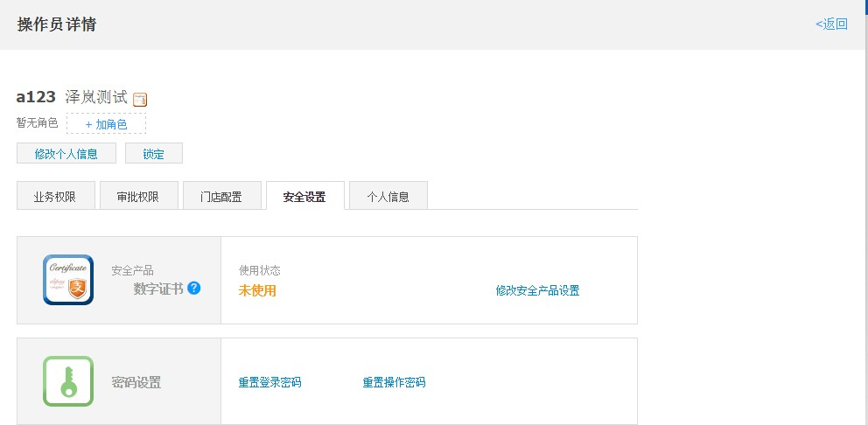Click the a123 operator username

pos(36,97)
